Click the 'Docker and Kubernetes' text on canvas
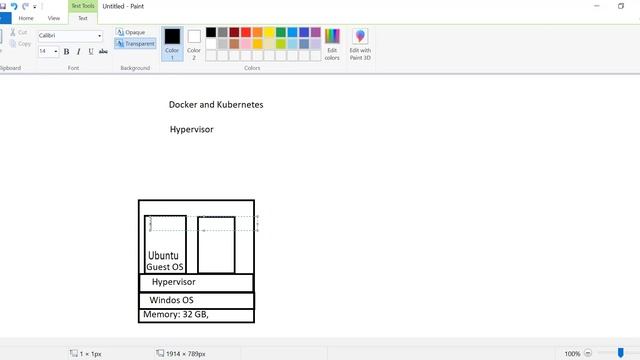Image resolution: width=640 pixels, height=360 pixels. [x=216, y=104]
